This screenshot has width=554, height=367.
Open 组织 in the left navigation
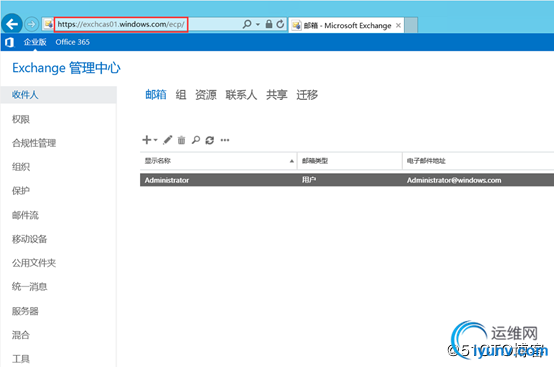pos(21,167)
